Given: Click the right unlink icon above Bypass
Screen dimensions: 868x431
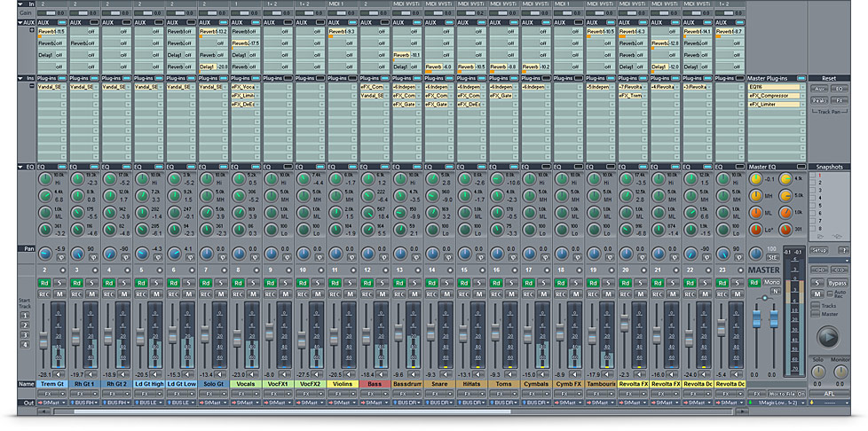Looking at the screenshot, I should tap(840, 270).
